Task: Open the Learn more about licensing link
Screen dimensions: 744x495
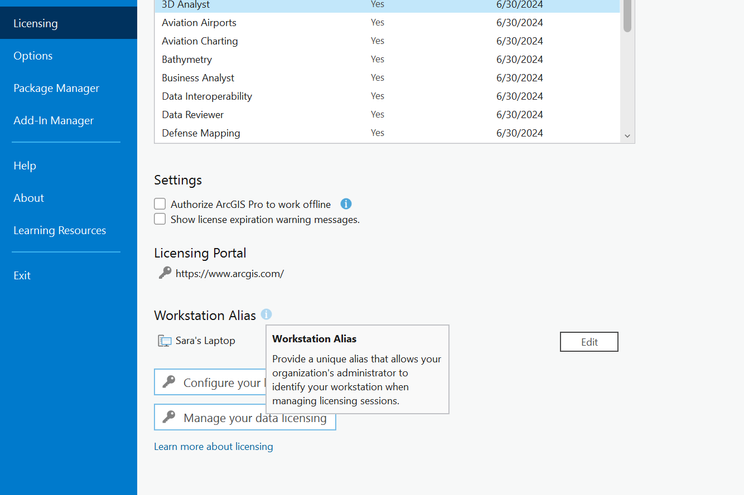Action: point(214,447)
